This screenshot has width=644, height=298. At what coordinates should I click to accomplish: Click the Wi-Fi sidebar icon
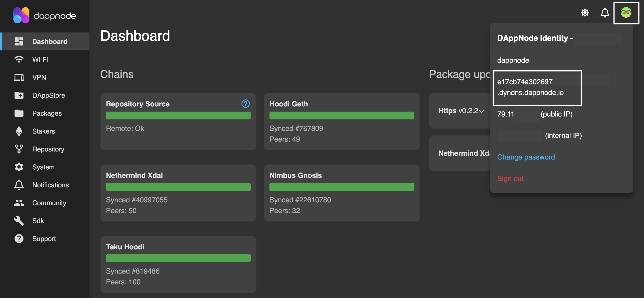pyautogui.click(x=19, y=59)
